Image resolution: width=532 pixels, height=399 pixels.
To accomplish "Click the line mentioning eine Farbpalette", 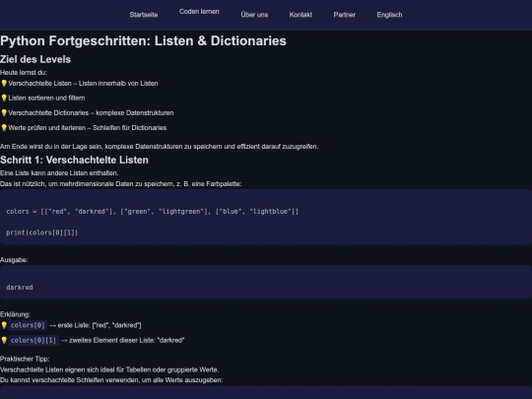I will 121,184.
